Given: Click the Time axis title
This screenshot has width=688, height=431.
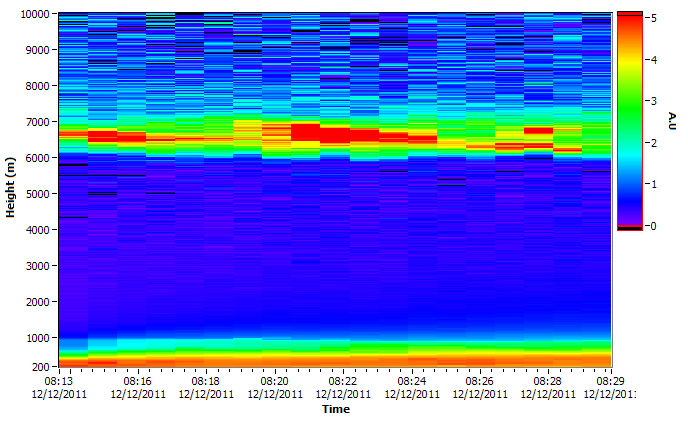Looking at the screenshot, I should click(335, 409).
